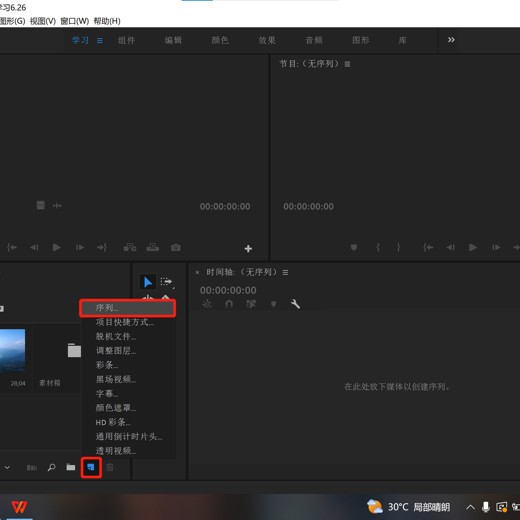Open the 视图(V) menu
The height and width of the screenshot is (520, 520).
click(x=43, y=21)
